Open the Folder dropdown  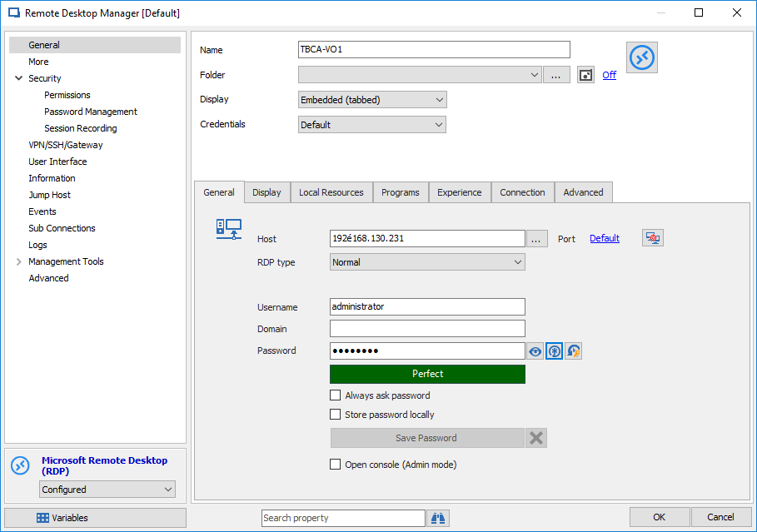tap(420, 75)
